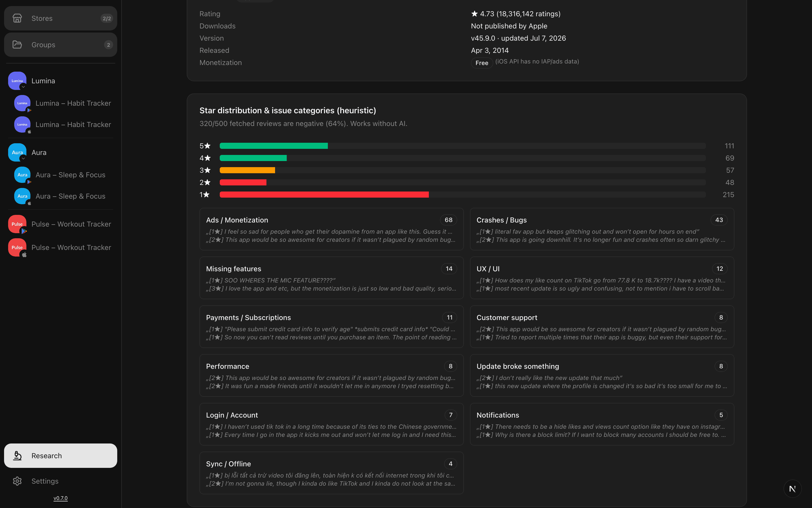Select the Aura group app icon
Viewport: 812px width, 508px height.
[x=17, y=152]
